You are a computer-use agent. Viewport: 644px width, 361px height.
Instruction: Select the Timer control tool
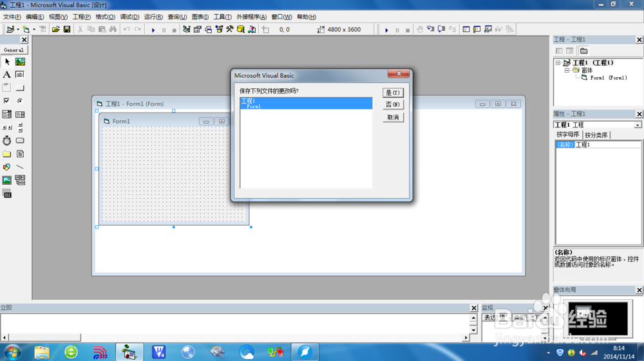click(7, 140)
